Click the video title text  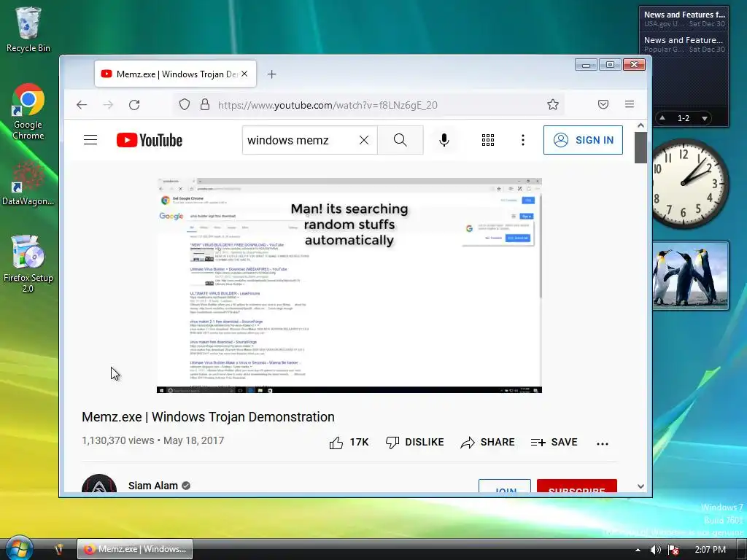coord(208,416)
